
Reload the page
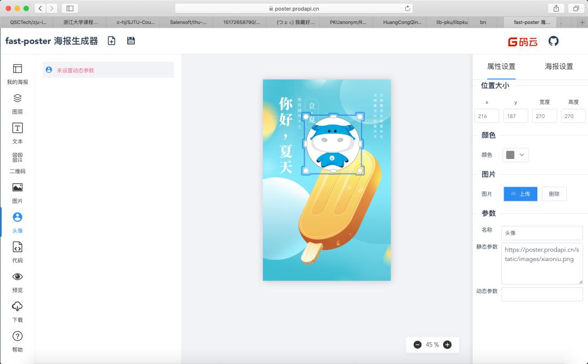407,8
